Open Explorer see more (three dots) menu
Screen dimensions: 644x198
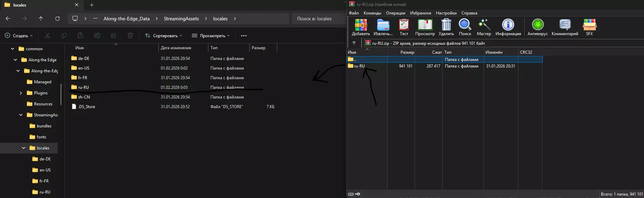click(244, 35)
